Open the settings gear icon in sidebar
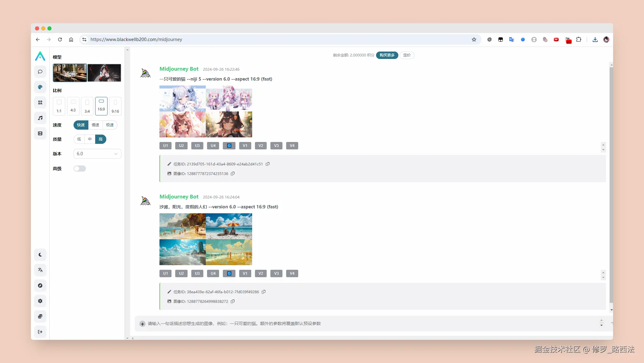The image size is (644, 363). point(40,301)
